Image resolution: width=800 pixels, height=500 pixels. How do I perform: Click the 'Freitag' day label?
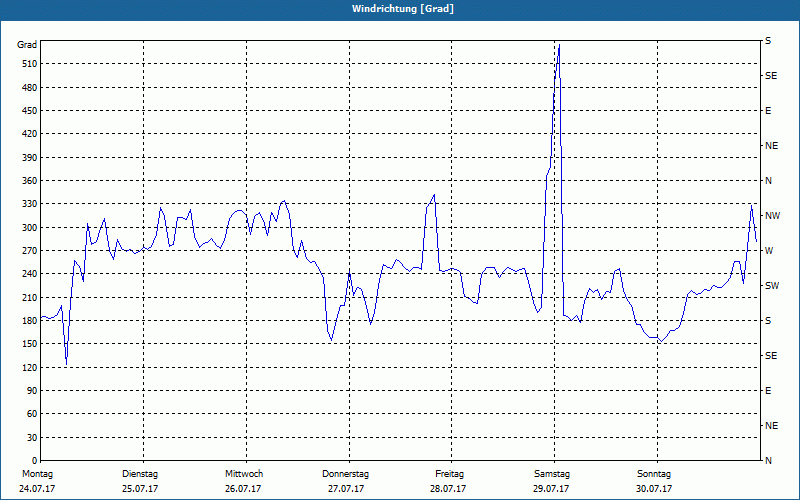449,474
